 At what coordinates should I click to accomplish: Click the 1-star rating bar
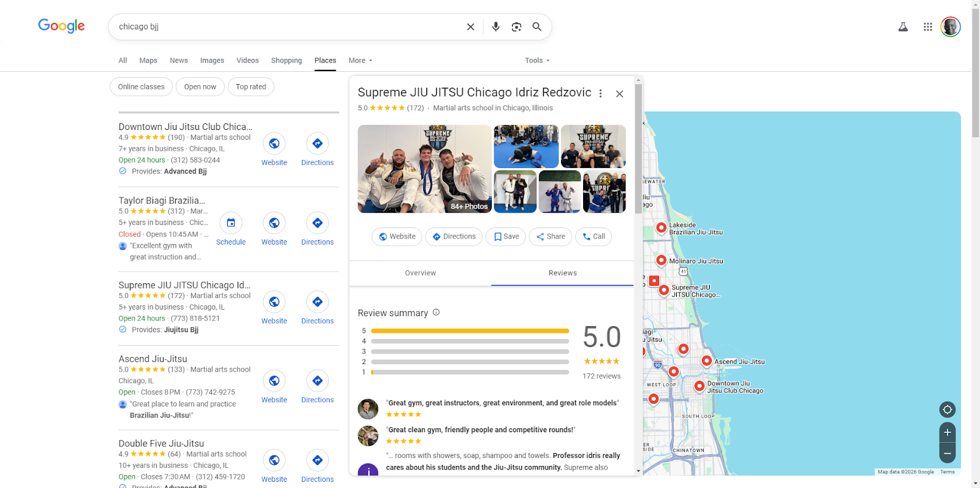[x=470, y=372]
